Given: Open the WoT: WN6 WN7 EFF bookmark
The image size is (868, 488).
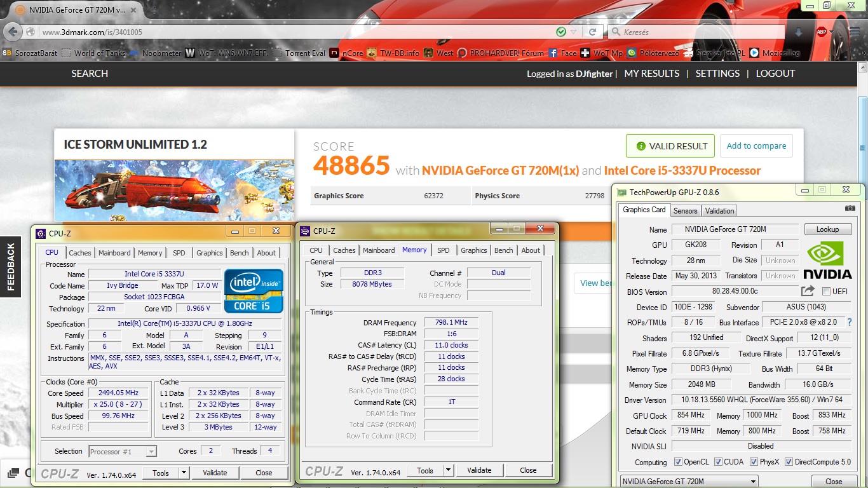Looking at the screenshot, I should coord(227,53).
